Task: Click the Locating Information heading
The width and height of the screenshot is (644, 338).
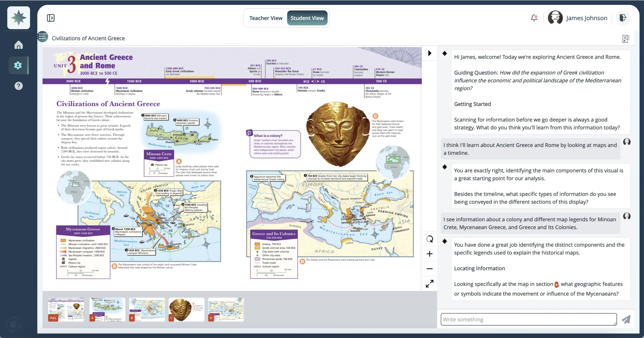Action: [479, 268]
